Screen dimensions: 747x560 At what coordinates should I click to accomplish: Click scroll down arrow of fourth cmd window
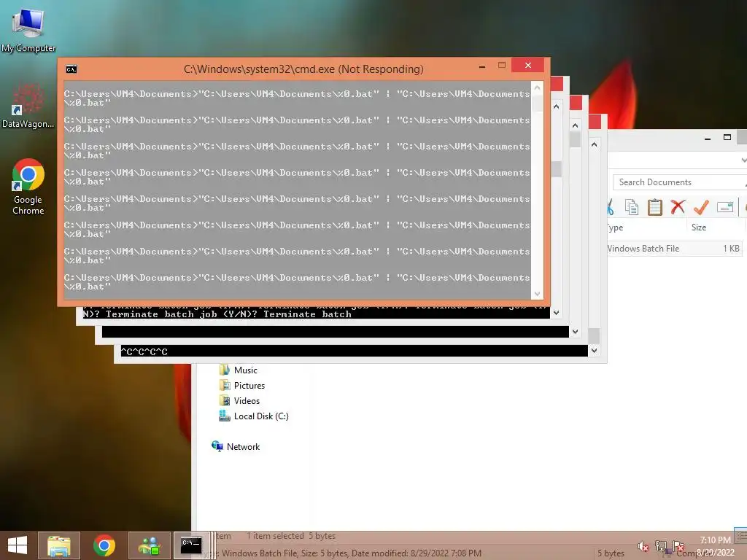click(594, 351)
